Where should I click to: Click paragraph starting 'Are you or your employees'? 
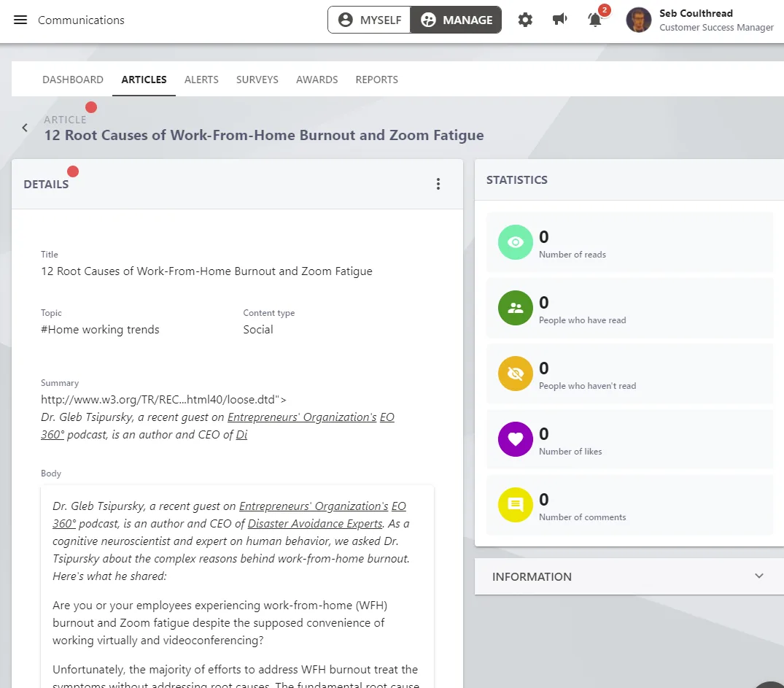pos(220,623)
